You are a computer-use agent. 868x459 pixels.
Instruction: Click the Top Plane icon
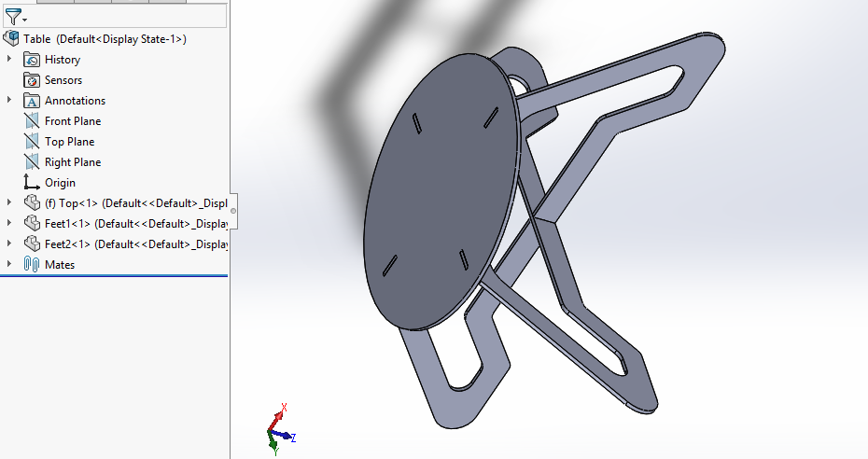pyautogui.click(x=32, y=141)
